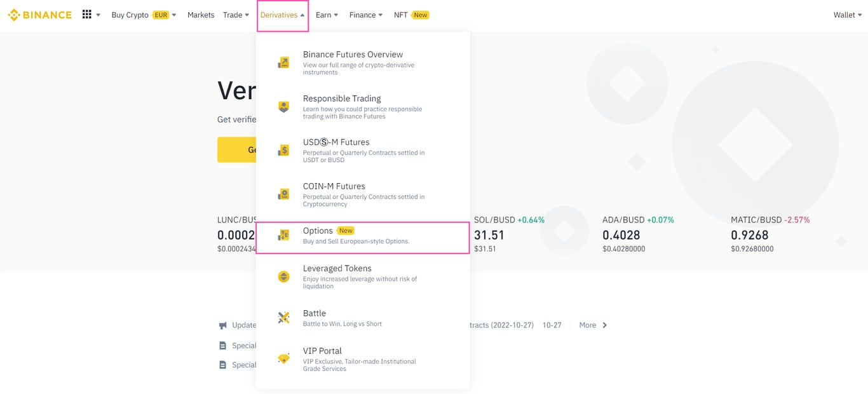Follow the More link beside announcements

pos(588,325)
